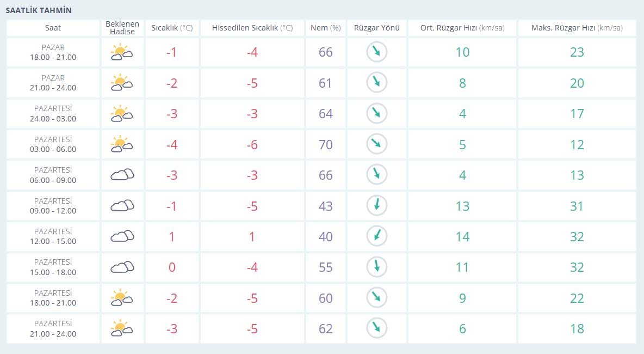Click the wind direction icon for Pazar 21.00 - 24.00

pos(376,83)
